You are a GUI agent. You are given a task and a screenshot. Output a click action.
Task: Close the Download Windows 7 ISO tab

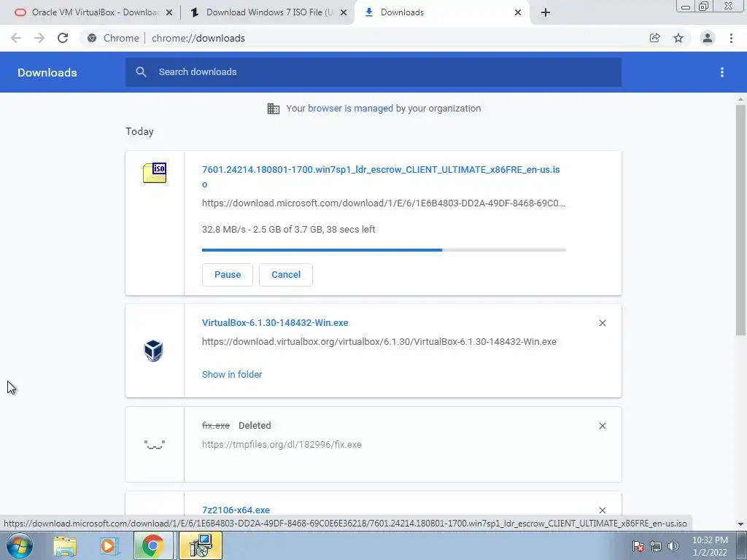(x=344, y=12)
